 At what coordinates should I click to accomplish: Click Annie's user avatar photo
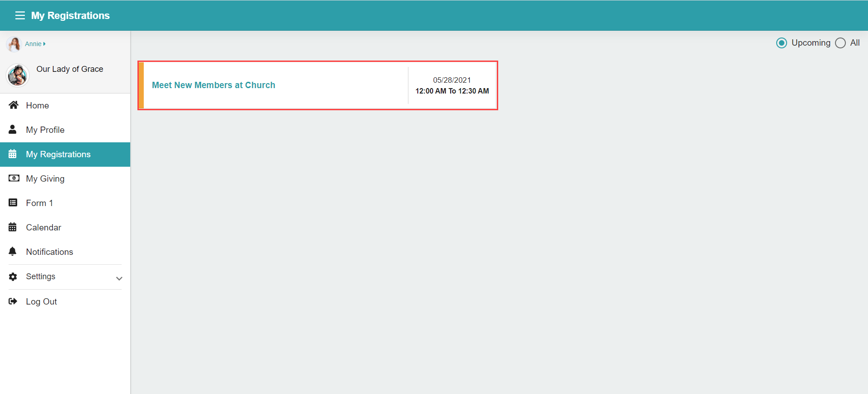(x=14, y=44)
